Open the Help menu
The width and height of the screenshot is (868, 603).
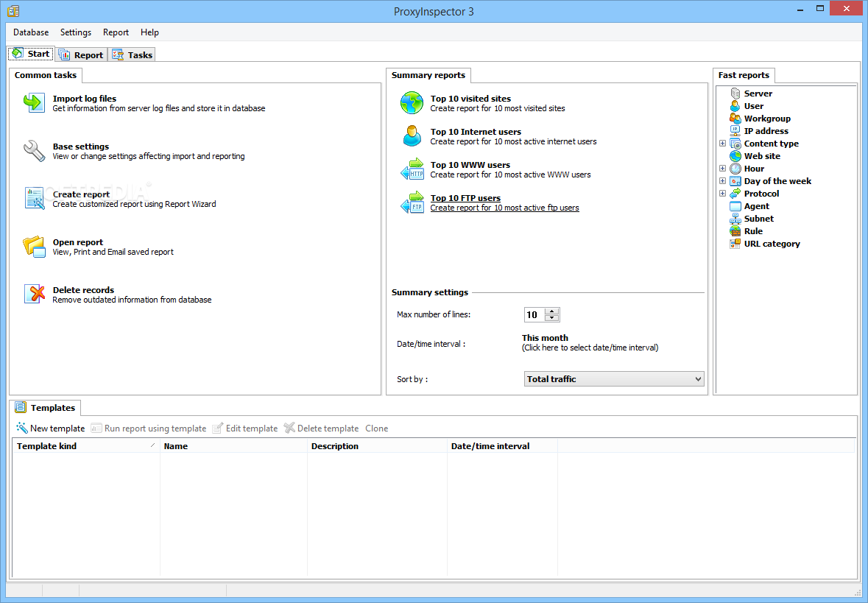click(x=149, y=32)
